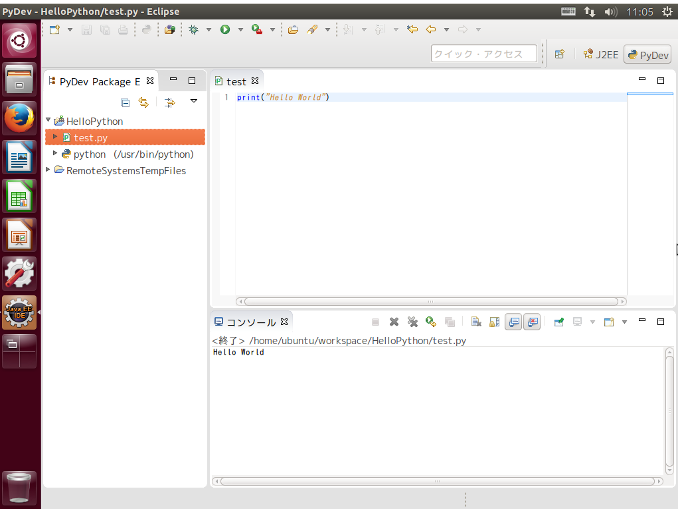The width and height of the screenshot is (680, 509).
Task: Click the console horizontal scrollbar
Action: pyautogui.click(x=438, y=481)
